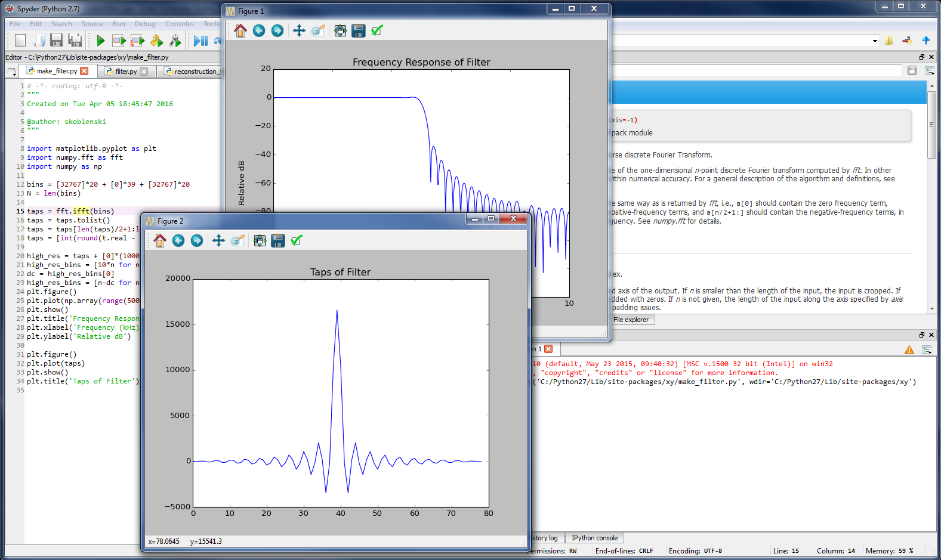Open the Source menu
This screenshot has height=560, width=941.
coord(92,24)
